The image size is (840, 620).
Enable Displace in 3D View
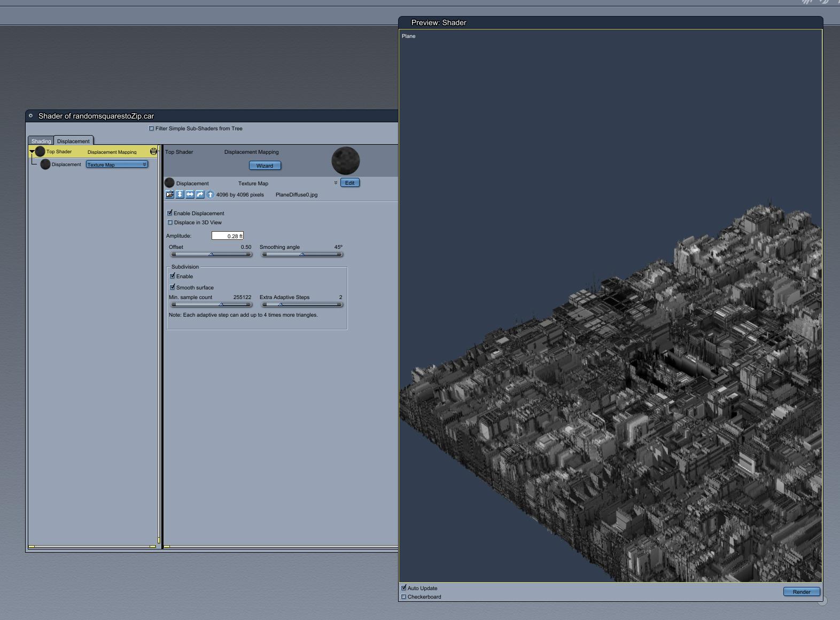click(170, 223)
